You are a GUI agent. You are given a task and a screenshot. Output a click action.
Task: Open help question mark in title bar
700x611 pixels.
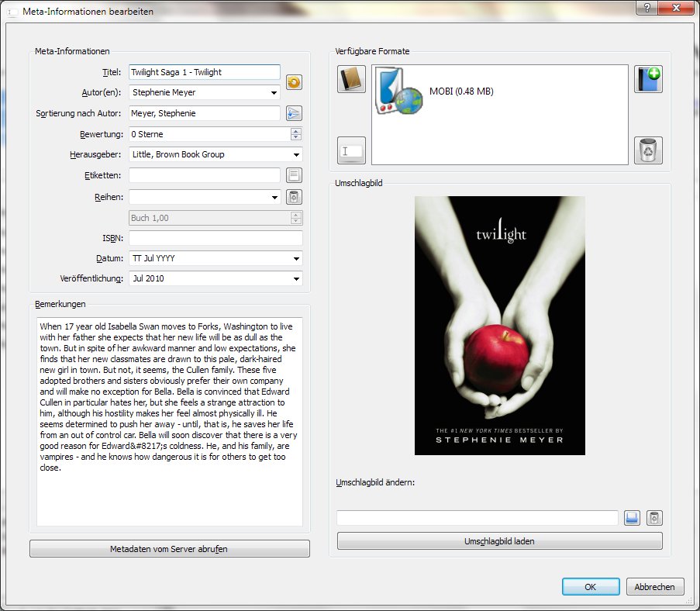click(647, 8)
